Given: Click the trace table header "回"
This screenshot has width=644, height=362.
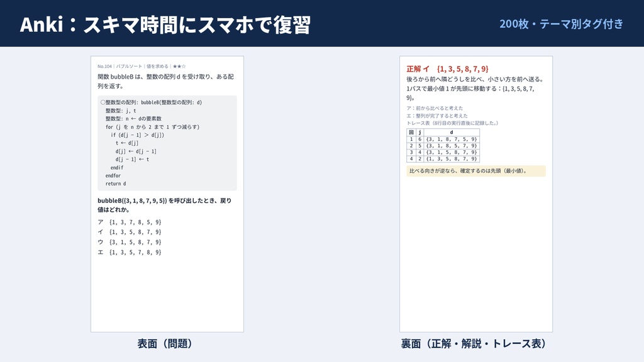Looking at the screenshot, I should tap(411, 132).
